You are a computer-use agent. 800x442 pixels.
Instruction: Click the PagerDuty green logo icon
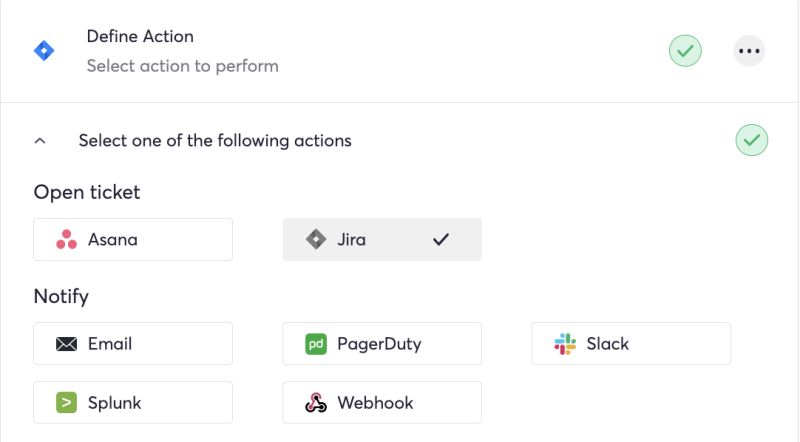(316, 344)
